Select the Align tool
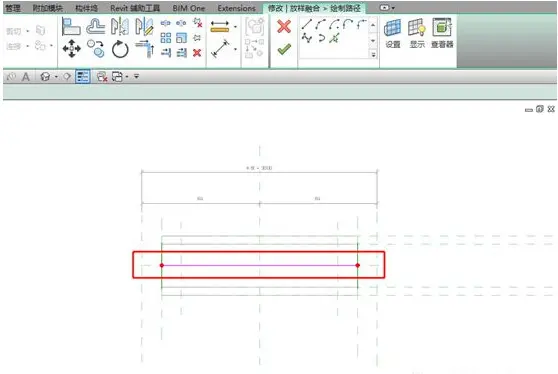 pos(71,27)
